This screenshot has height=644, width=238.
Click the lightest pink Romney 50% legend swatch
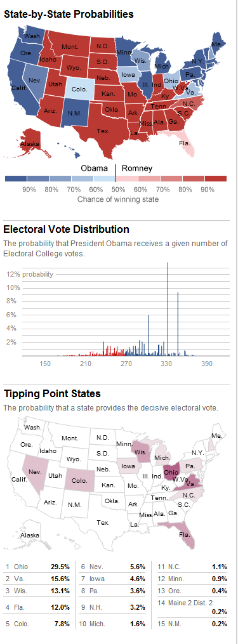click(x=126, y=179)
